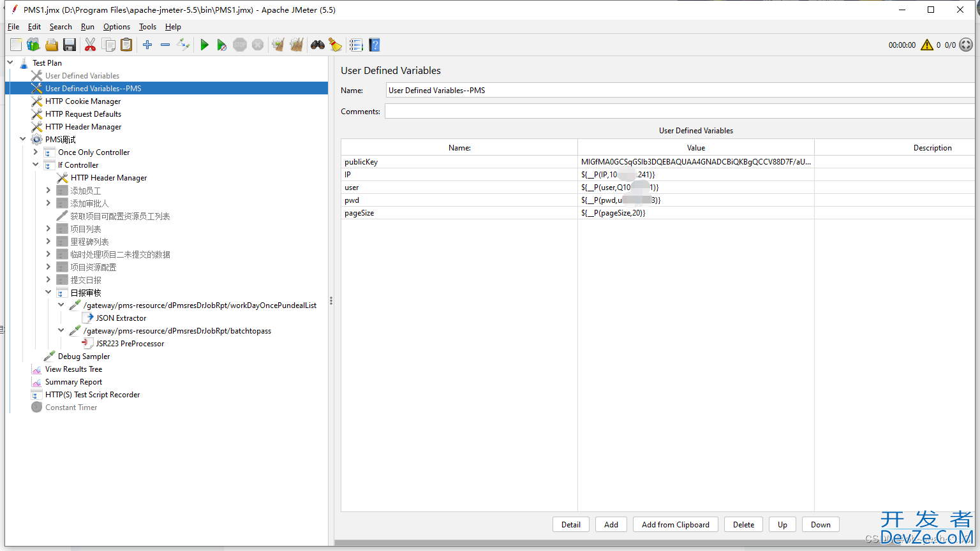Open the Tools menu
The height and width of the screenshot is (551, 980).
click(147, 27)
